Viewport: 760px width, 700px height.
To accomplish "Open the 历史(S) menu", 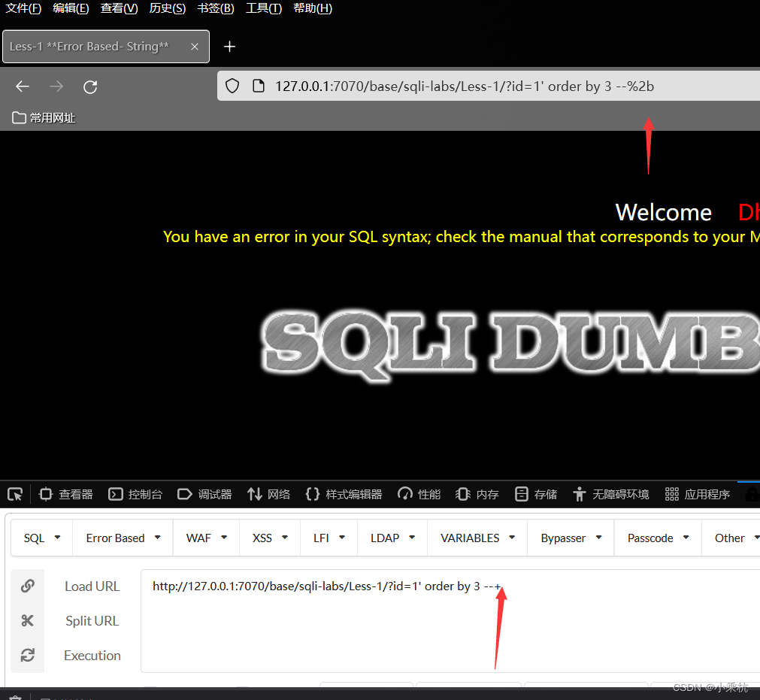I will tap(167, 8).
